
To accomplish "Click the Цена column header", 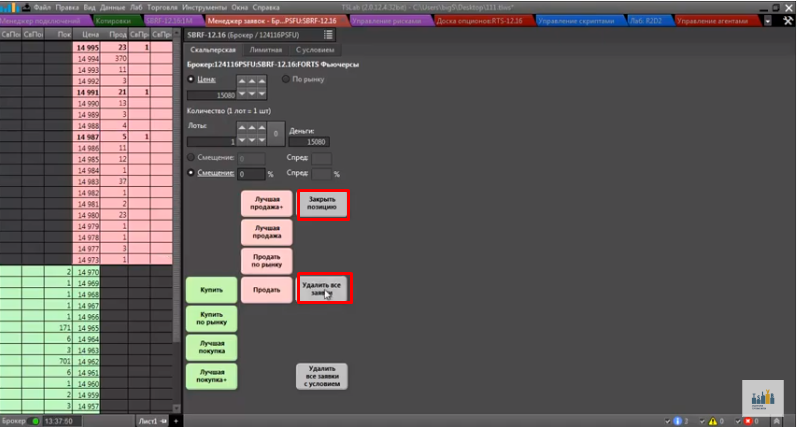I will coord(86,35).
